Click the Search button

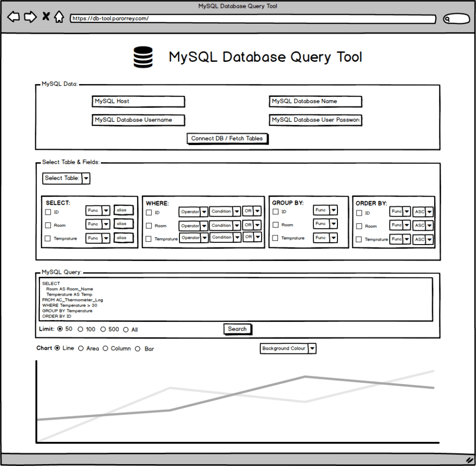pyautogui.click(x=238, y=329)
